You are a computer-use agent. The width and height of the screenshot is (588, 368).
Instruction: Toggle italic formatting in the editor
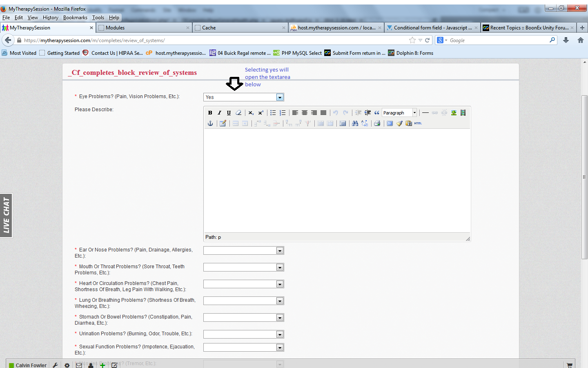click(x=219, y=113)
